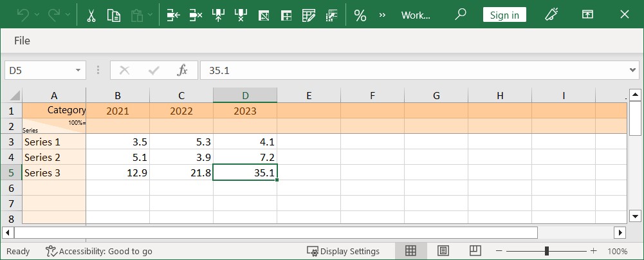Click the Redo arrow icon
The height and width of the screenshot is (260, 644).
pos(54,15)
